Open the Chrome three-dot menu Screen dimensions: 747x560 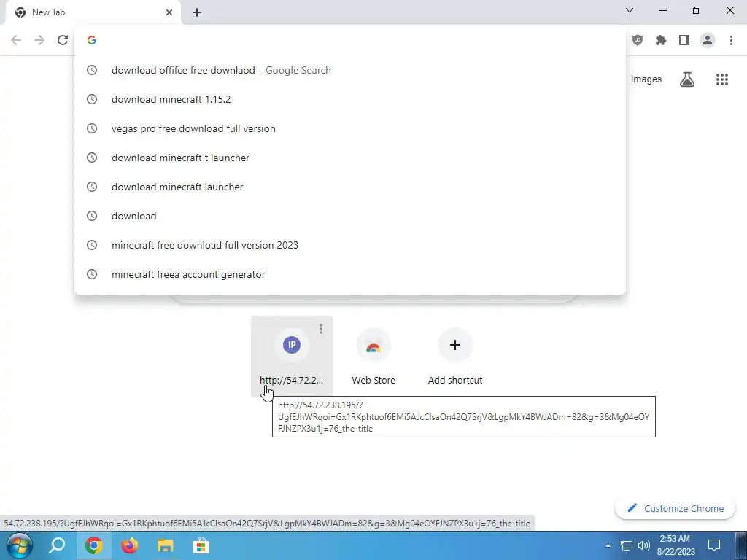tap(731, 40)
